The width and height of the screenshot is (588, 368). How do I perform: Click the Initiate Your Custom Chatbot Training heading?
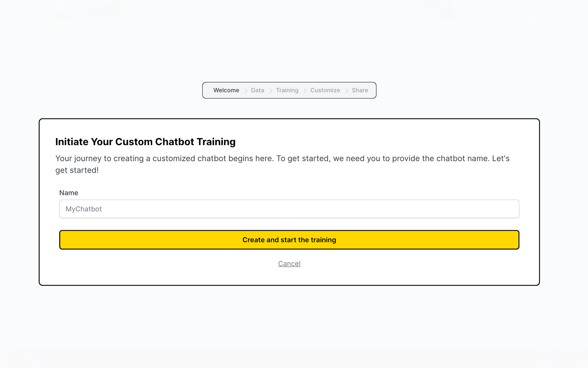coord(145,142)
